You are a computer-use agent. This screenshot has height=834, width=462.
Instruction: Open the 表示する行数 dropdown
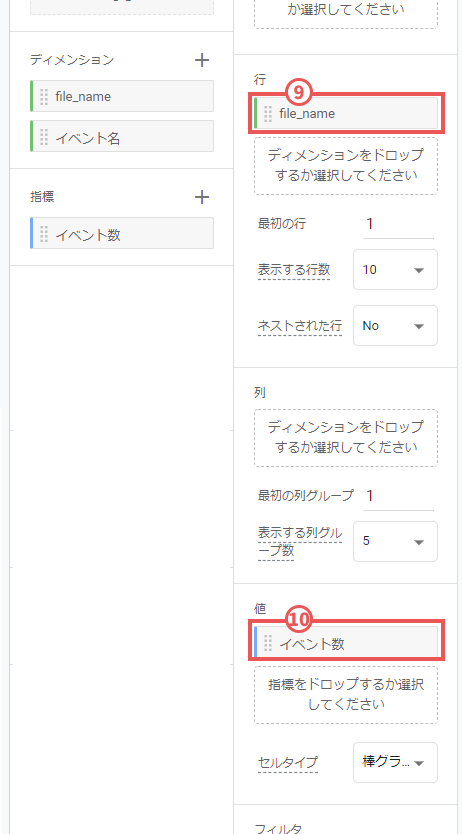[x=395, y=270]
